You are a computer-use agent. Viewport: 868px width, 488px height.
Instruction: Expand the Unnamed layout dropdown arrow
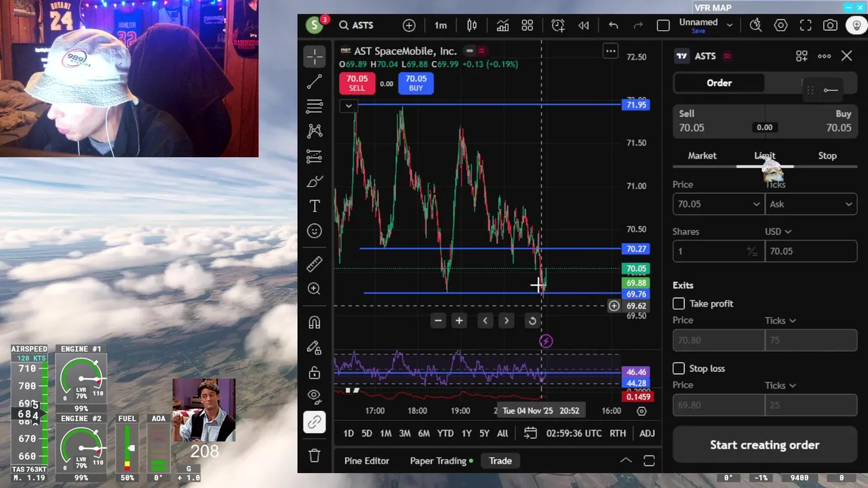[x=730, y=25]
